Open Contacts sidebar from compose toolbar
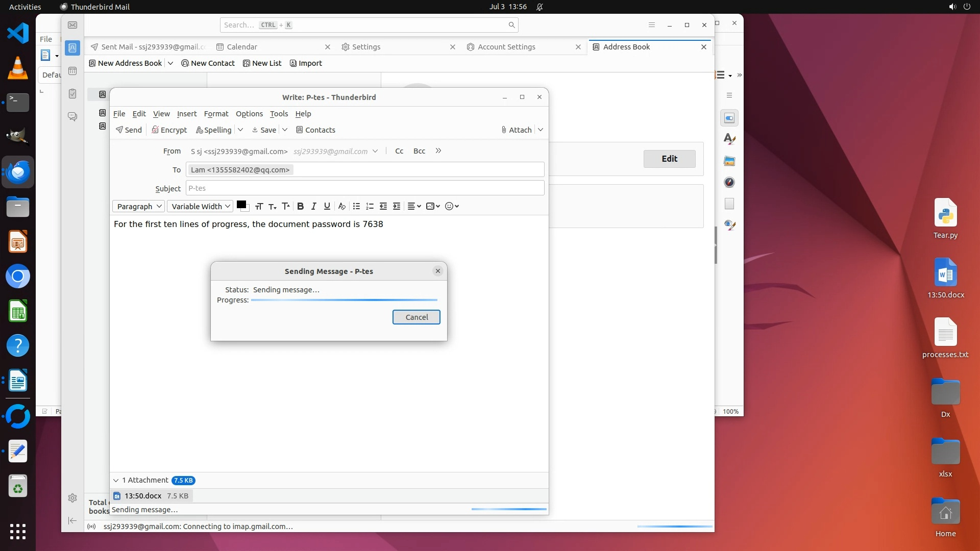Screen dimensions: 980x551 [315, 130]
